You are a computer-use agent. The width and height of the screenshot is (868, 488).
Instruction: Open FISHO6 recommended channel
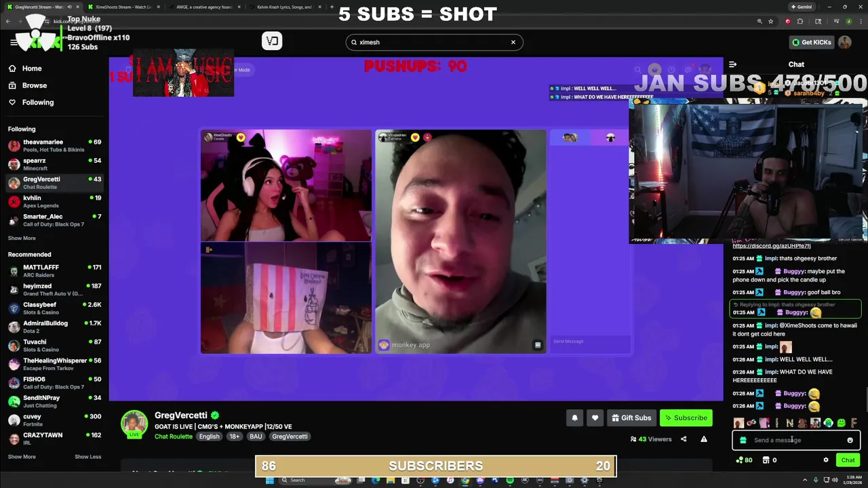pos(54,383)
